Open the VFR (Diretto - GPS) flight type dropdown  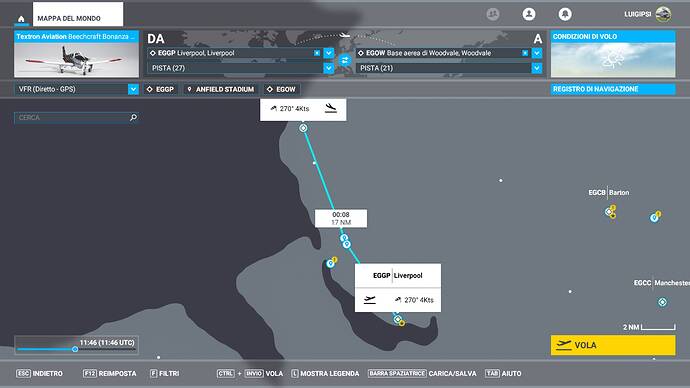(x=133, y=89)
